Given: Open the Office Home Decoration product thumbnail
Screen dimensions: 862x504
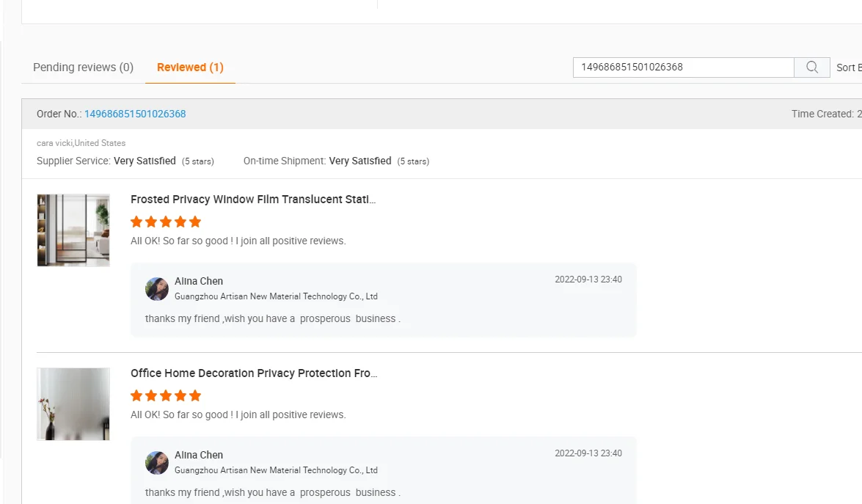Looking at the screenshot, I should pyautogui.click(x=73, y=404).
